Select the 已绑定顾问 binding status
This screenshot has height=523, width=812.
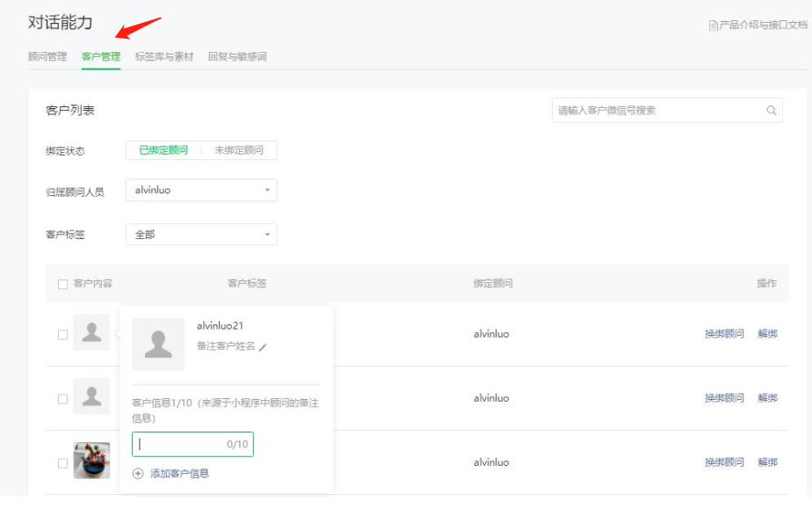pos(163,150)
